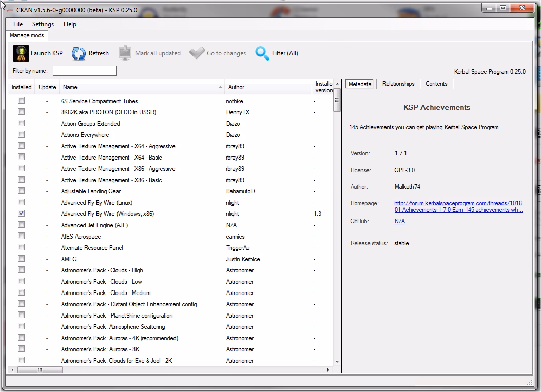The width and height of the screenshot is (541, 392).
Task: Switch to the Metadata tab
Action: 360,84
